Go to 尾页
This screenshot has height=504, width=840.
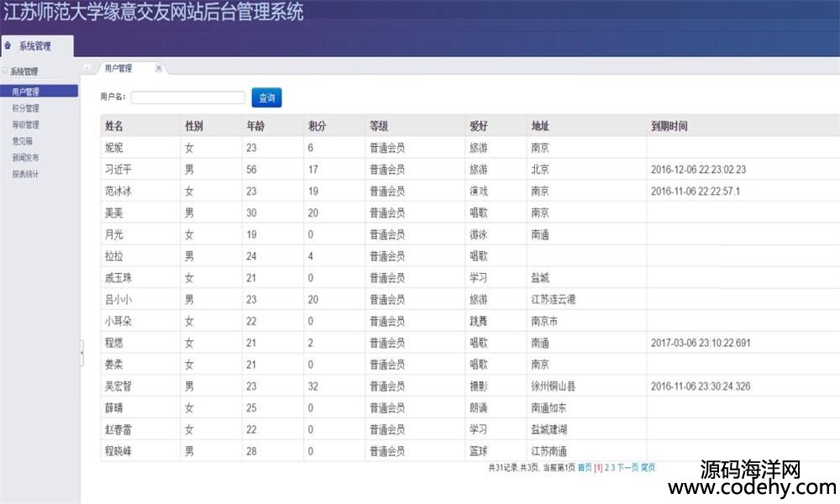point(648,468)
